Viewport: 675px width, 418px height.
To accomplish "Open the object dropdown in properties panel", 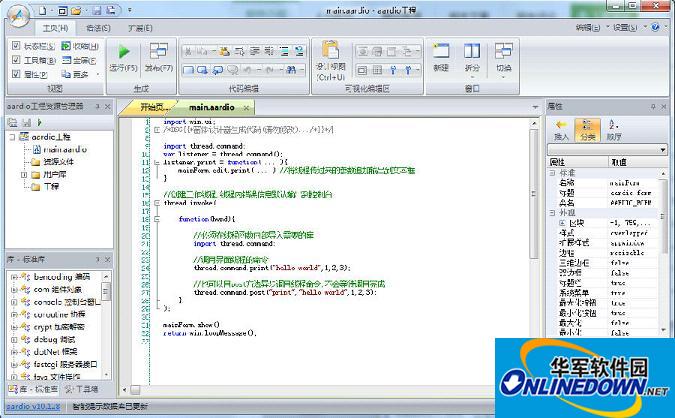I will click(607, 150).
